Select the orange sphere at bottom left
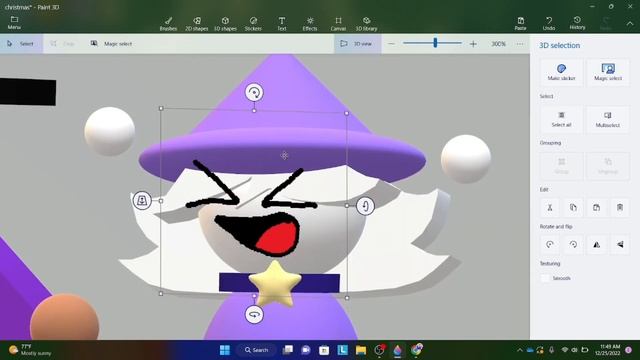Screen dimensions: 640x360 coord(64,317)
